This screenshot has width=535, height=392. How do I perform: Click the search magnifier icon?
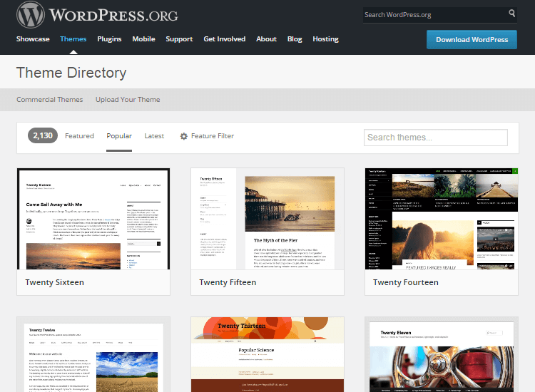[x=512, y=14]
